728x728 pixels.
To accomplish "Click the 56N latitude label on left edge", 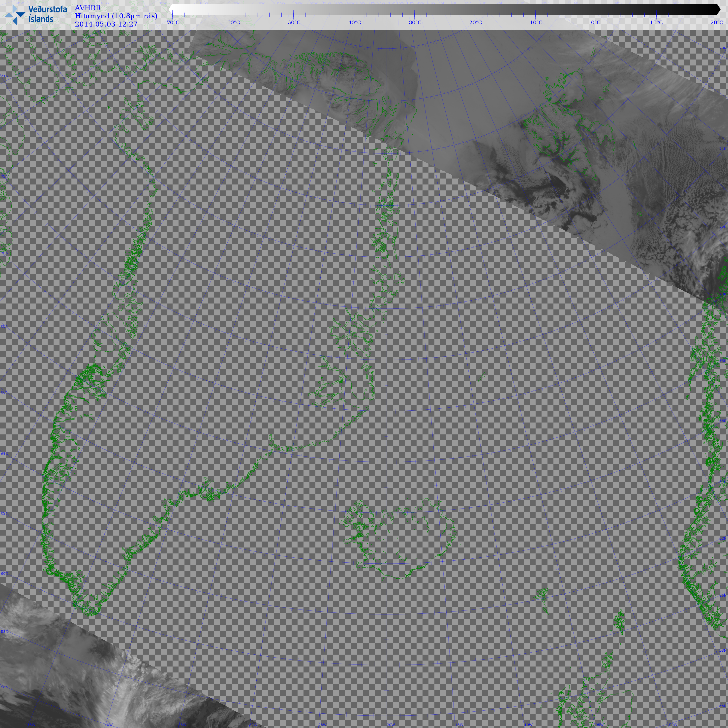I will pyautogui.click(x=4, y=687).
